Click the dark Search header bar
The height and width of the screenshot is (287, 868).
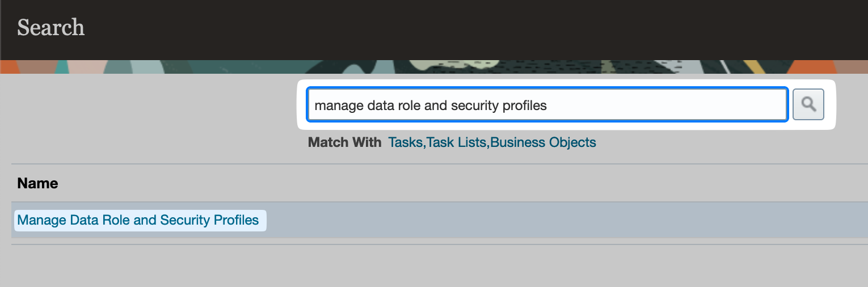(434, 29)
